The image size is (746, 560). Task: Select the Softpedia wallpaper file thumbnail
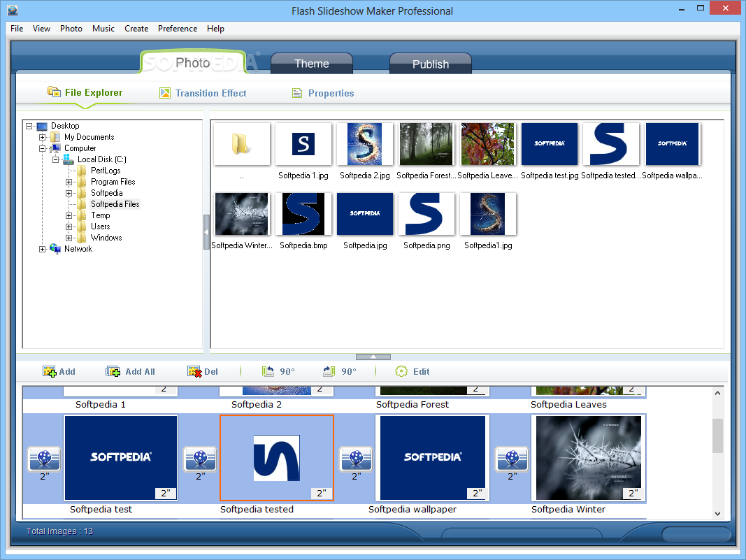tap(673, 144)
